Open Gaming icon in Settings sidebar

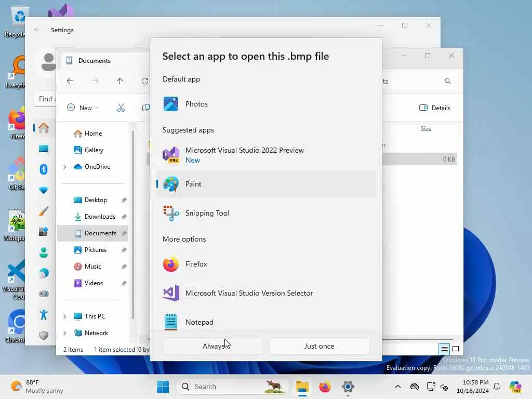click(44, 294)
